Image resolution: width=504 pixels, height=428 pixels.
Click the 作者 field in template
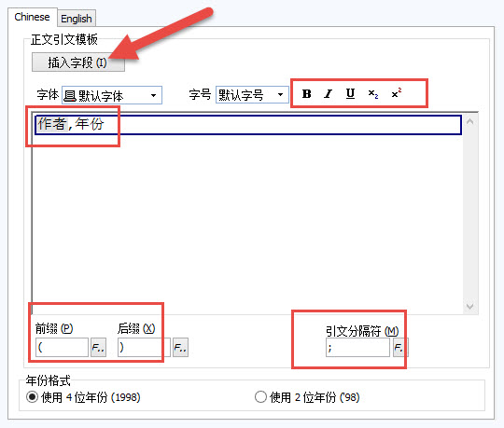tap(51, 124)
